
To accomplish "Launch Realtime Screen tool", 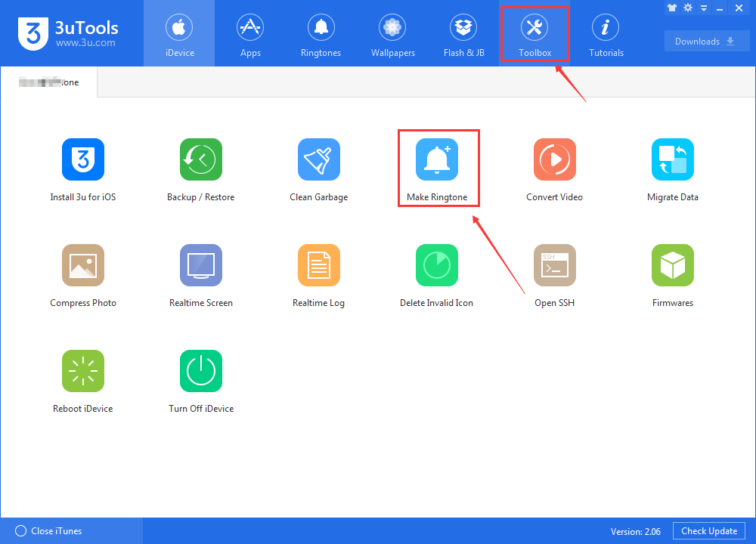I will pos(200,265).
